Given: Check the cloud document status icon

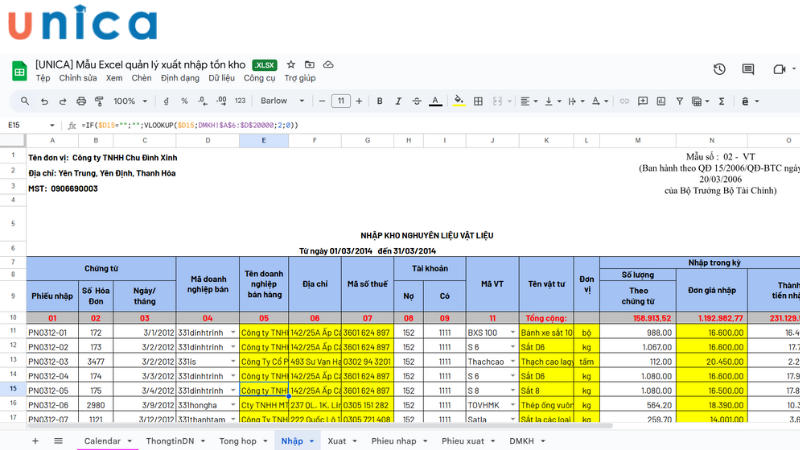Looking at the screenshot, I should (x=328, y=65).
